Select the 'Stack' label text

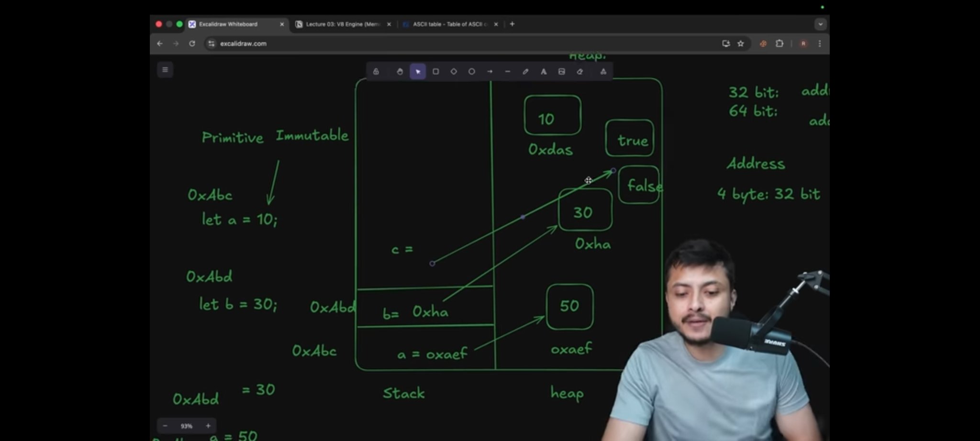403,393
